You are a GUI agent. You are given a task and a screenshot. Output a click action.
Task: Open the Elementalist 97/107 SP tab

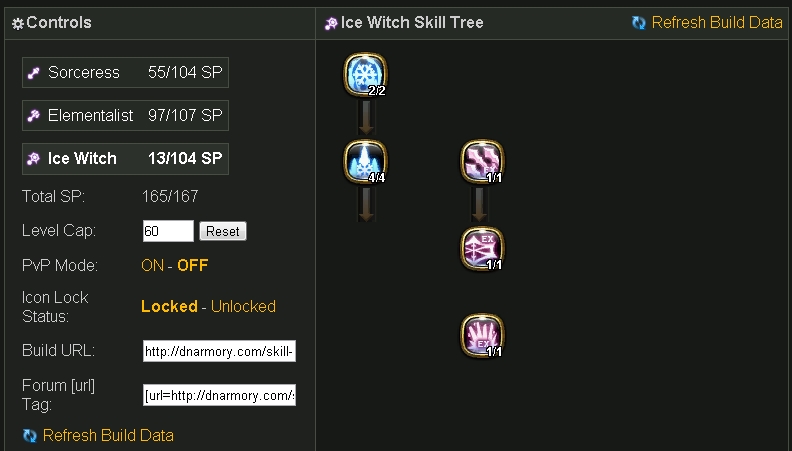125,115
